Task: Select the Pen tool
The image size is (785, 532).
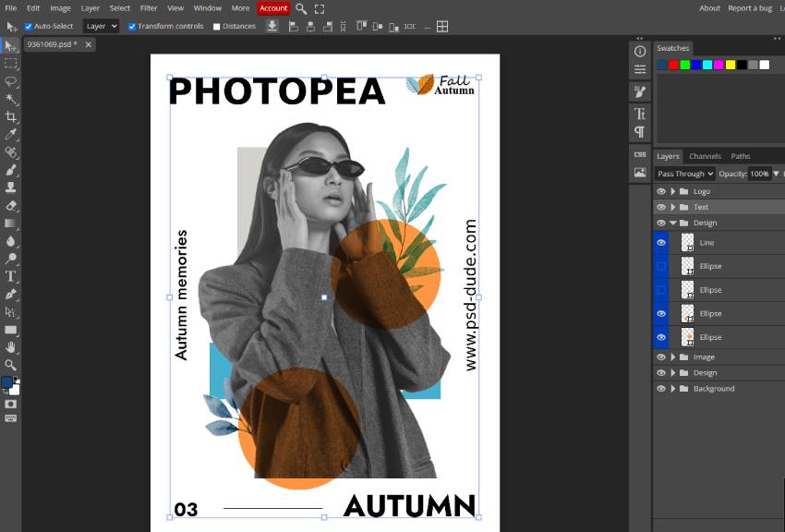Action: [x=10, y=294]
